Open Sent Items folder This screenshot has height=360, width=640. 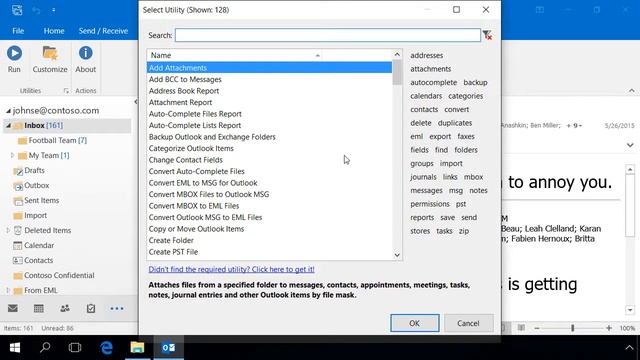(x=42, y=200)
